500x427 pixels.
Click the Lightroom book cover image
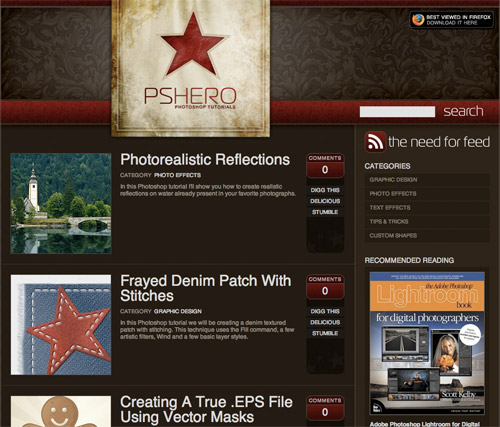(x=427, y=343)
